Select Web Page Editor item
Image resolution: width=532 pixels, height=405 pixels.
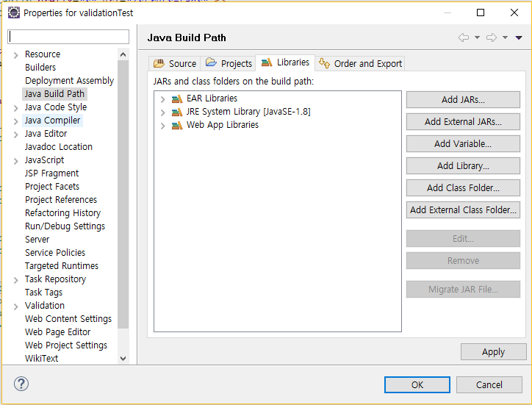click(x=57, y=332)
